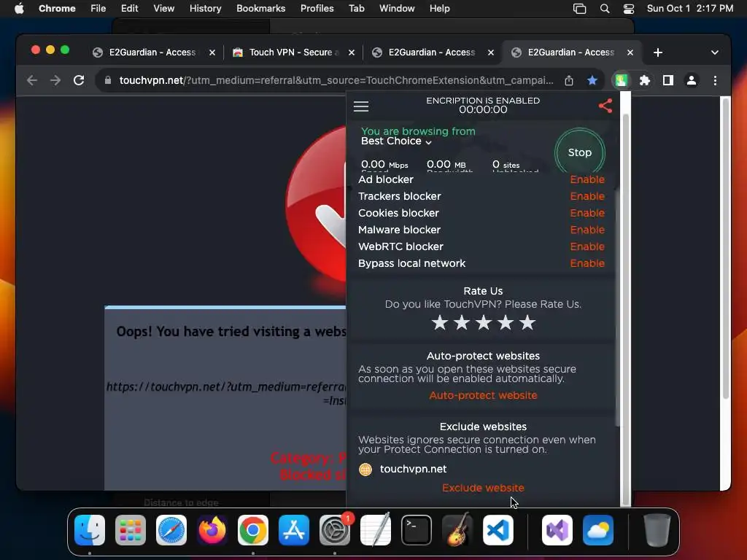Viewport: 747px width, 560px height.
Task: Open the Chrome extensions puzzle icon
Action: point(645,80)
